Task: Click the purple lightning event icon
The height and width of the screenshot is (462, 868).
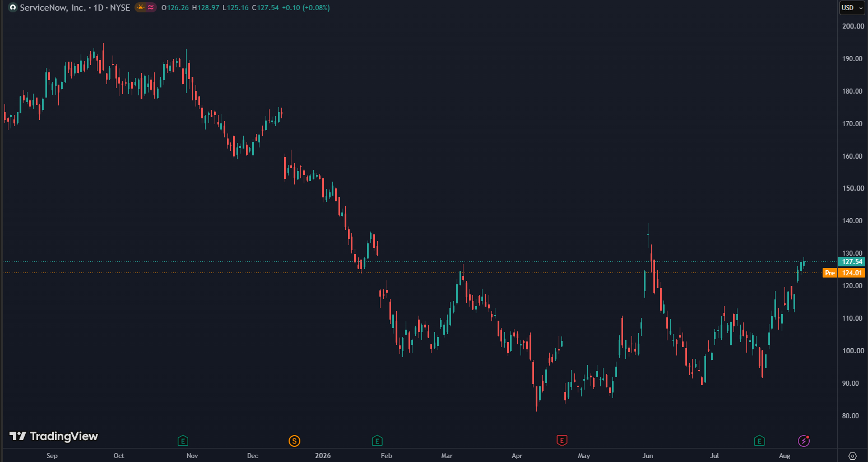Action: click(x=804, y=441)
